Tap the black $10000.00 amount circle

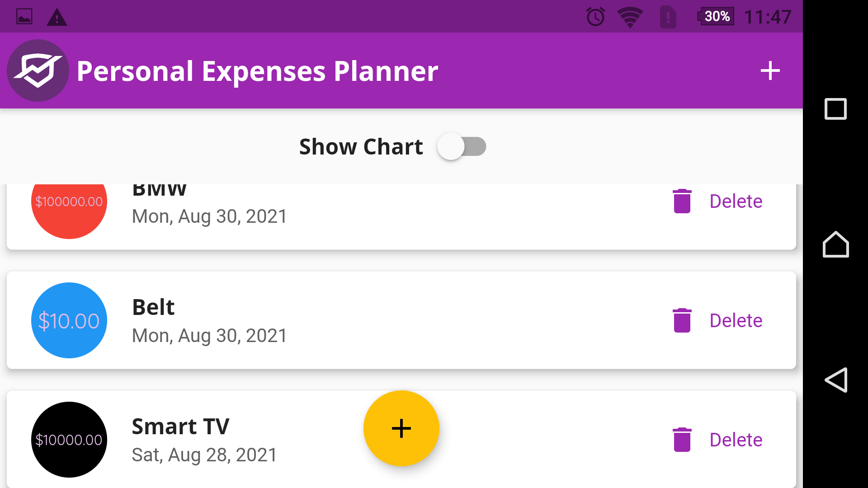click(x=69, y=439)
